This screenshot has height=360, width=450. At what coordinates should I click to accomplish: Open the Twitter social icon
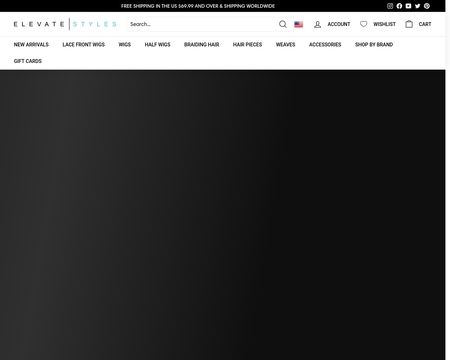click(x=418, y=6)
